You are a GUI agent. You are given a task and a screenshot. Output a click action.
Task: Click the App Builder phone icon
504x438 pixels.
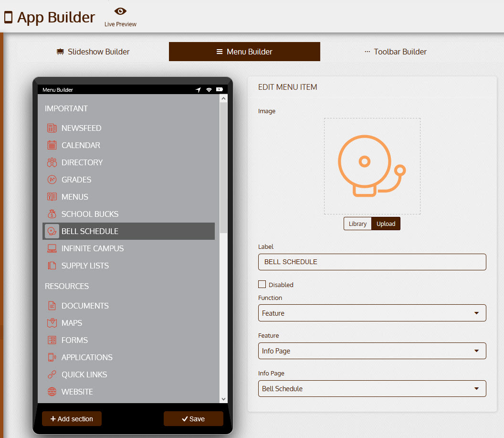(9, 17)
